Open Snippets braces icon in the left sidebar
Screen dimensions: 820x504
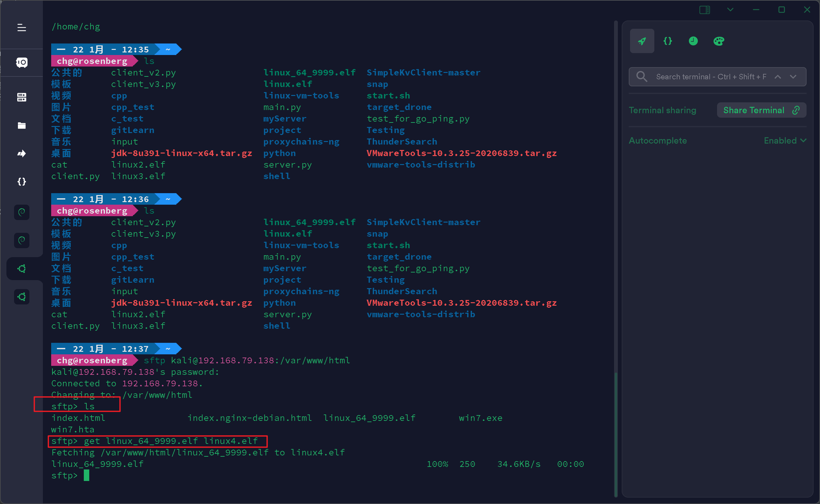point(22,182)
